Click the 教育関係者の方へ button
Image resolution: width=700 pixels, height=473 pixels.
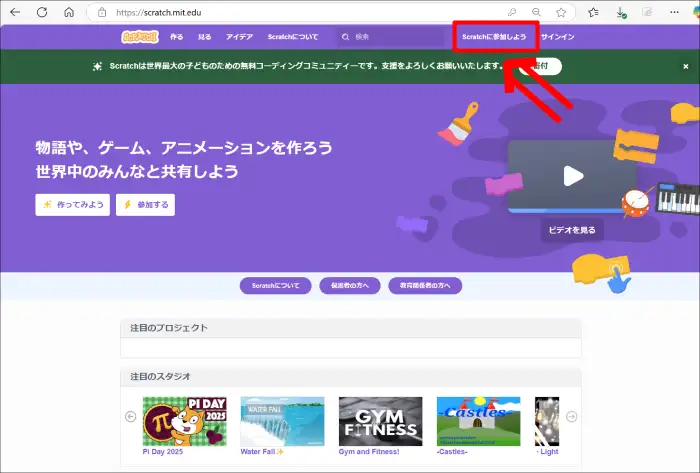click(425, 286)
